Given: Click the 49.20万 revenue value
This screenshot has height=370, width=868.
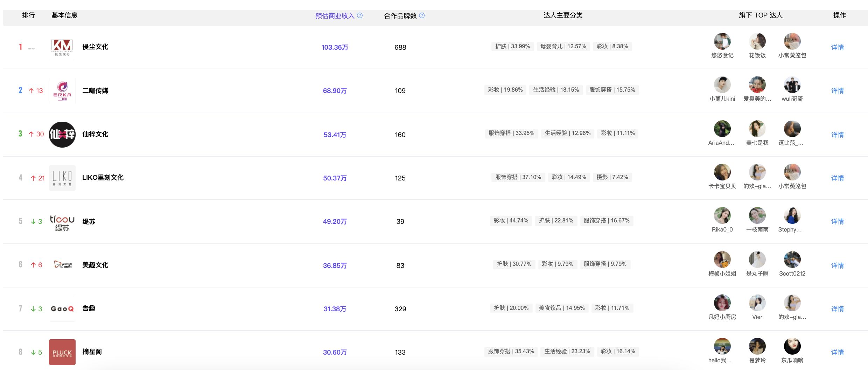Looking at the screenshot, I should [x=335, y=221].
